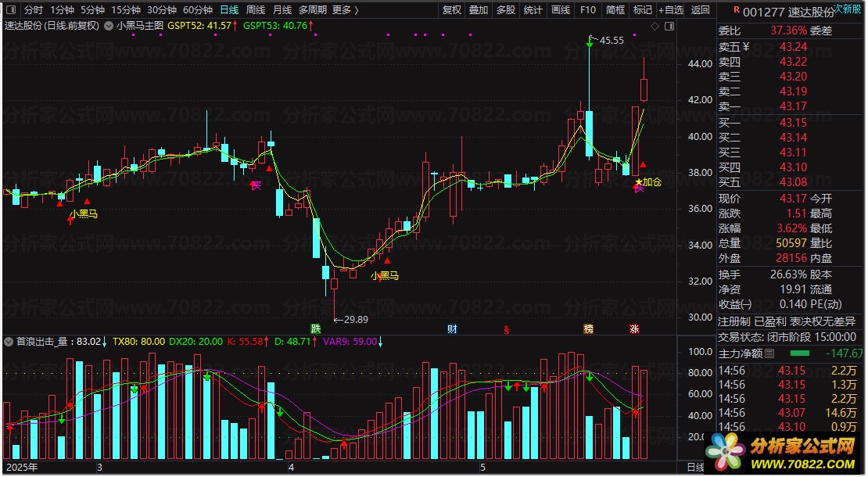
Task: Click the diamond marker icon above chart
Action: click(655, 26)
